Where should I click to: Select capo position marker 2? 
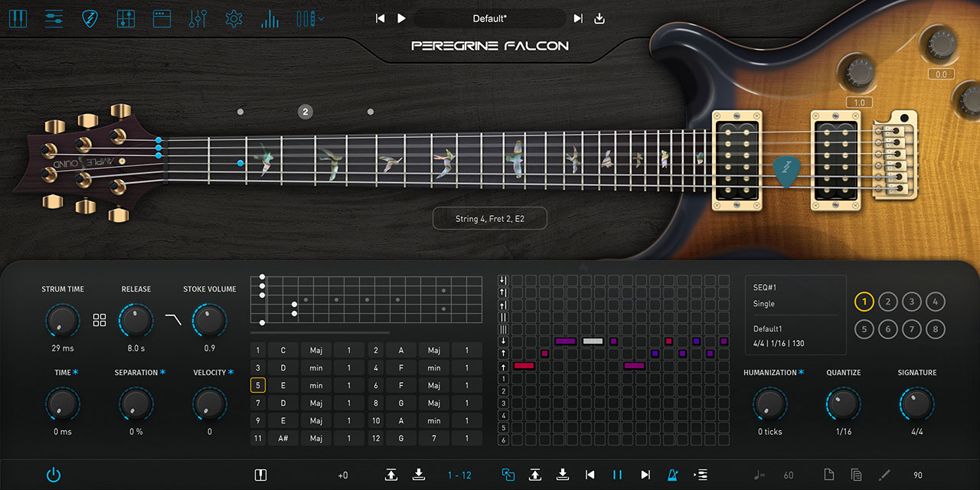(x=305, y=112)
